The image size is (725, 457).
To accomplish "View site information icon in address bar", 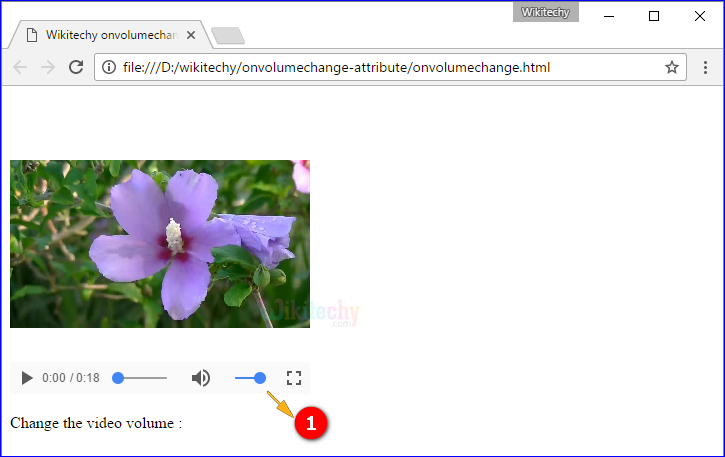I will tap(108, 67).
